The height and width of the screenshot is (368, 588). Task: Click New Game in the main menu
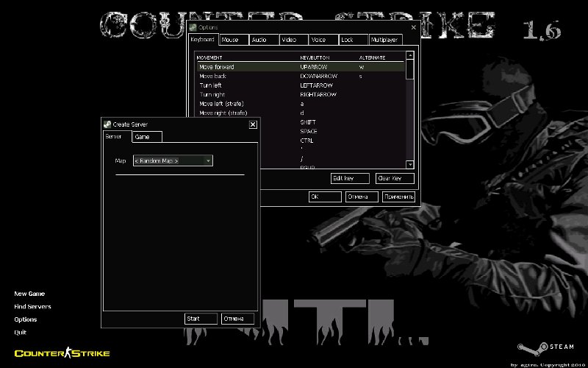(x=29, y=294)
